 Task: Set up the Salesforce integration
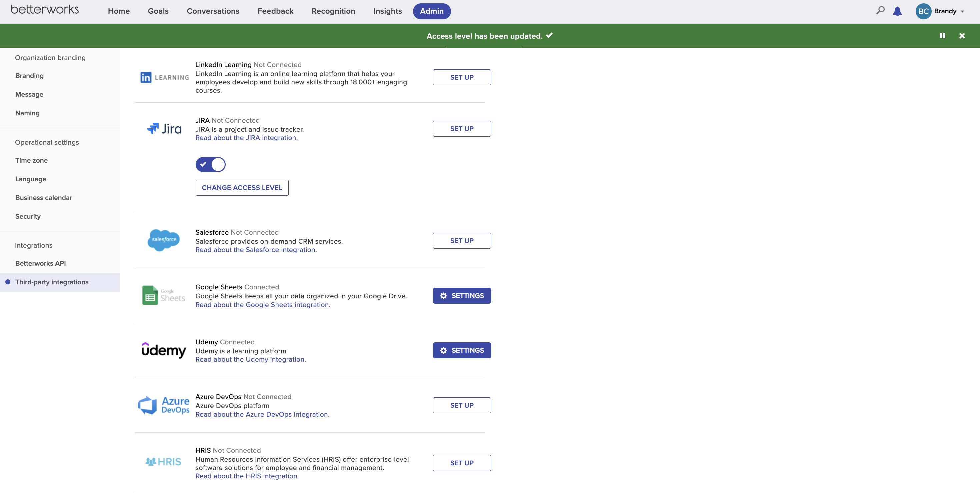click(x=461, y=240)
